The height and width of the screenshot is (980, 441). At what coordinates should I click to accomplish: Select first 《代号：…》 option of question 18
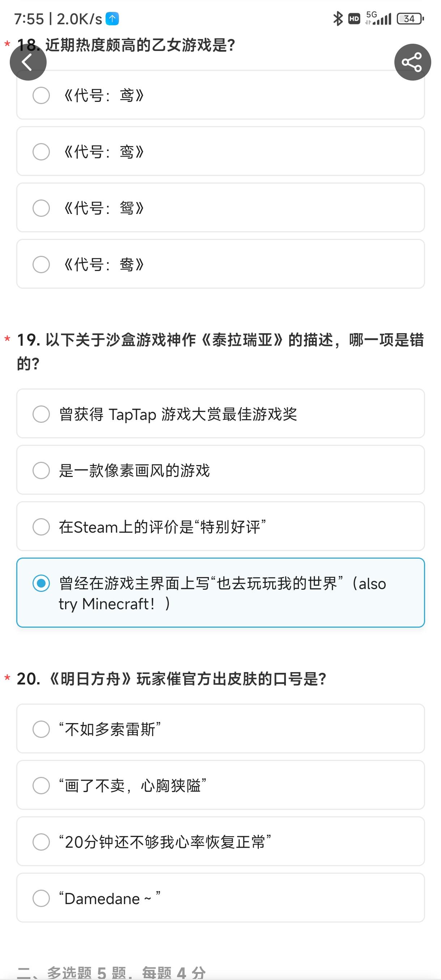221,95
